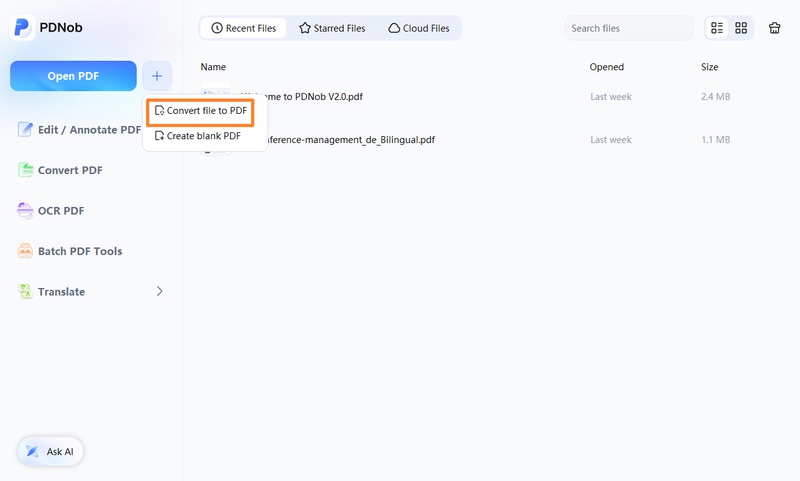Click Last week for Welcome to PDNob
800x481 pixels.
pos(611,96)
